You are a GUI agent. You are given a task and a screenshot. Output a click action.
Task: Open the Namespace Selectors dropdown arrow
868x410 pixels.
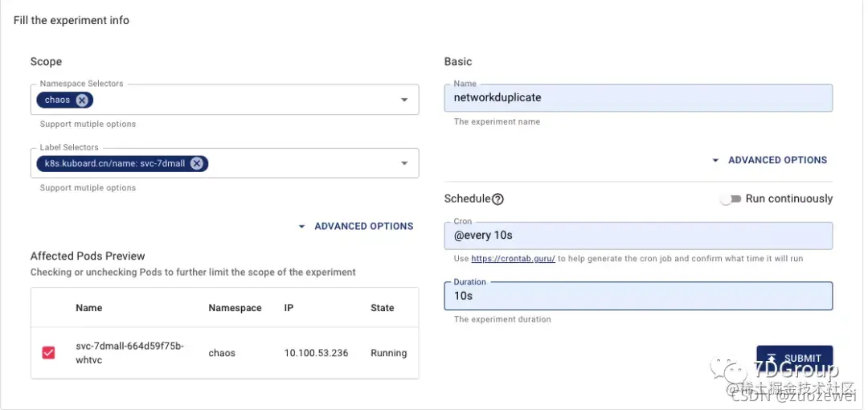(x=404, y=100)
